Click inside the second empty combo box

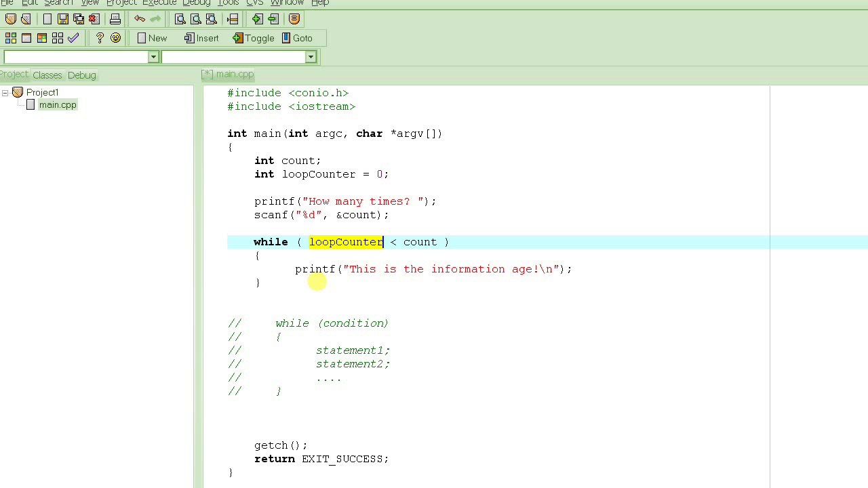[x=233, y=57]
